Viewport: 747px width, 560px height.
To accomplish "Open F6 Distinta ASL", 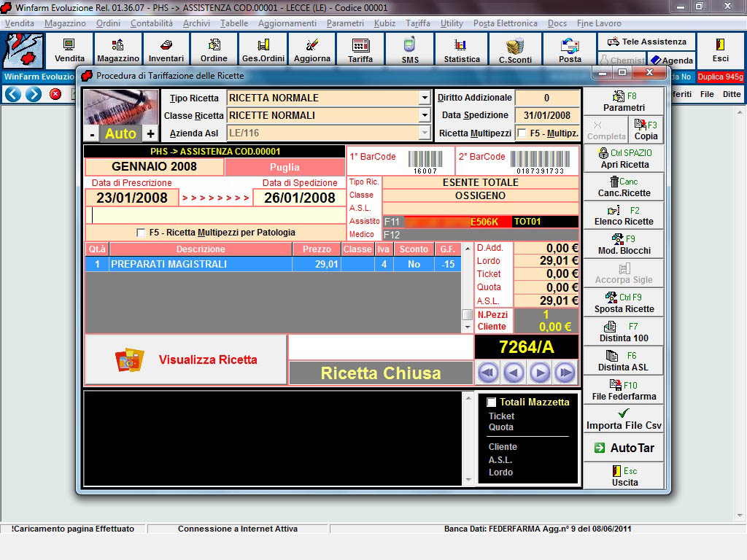I will pyautogui.click(x=624, y=361).
